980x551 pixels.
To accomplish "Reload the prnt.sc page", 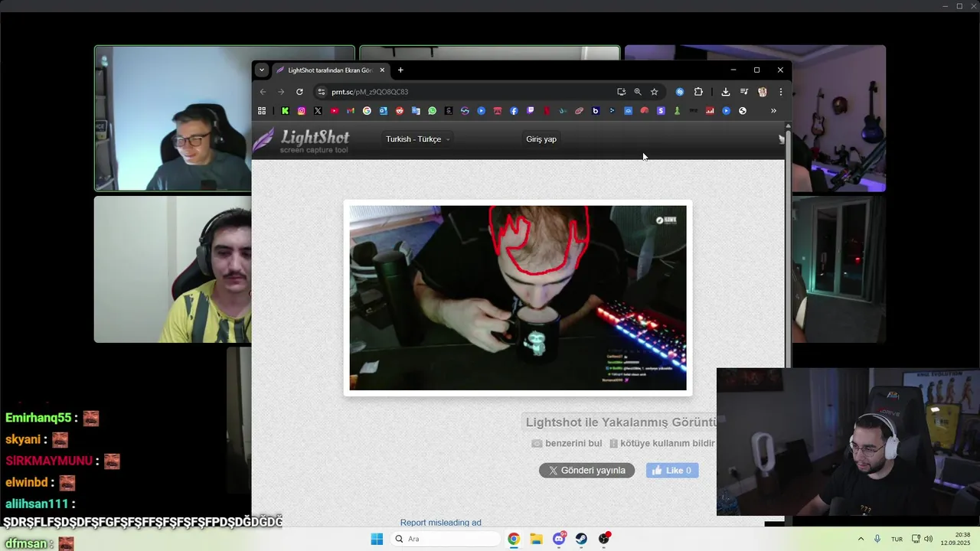I will click(299, 92).
